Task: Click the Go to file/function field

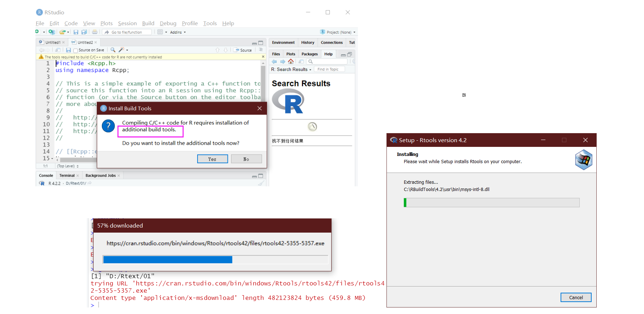Action: coord(127,32)
